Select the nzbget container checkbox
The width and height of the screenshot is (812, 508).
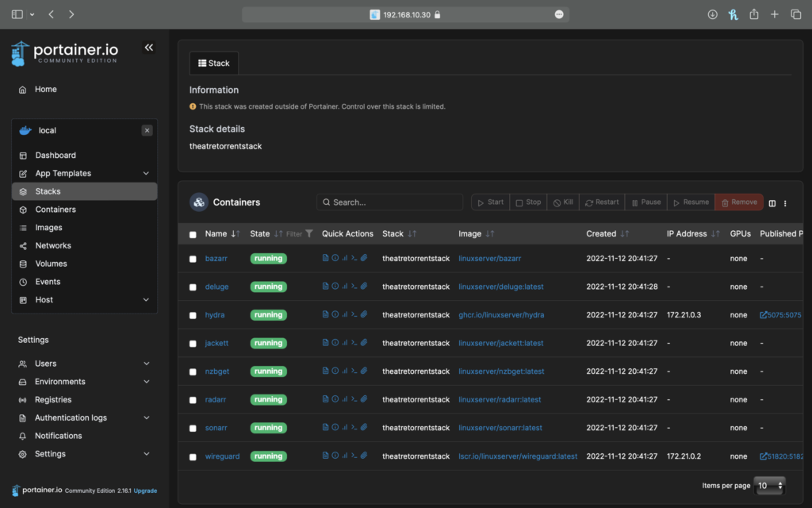[x=193, y=371]
